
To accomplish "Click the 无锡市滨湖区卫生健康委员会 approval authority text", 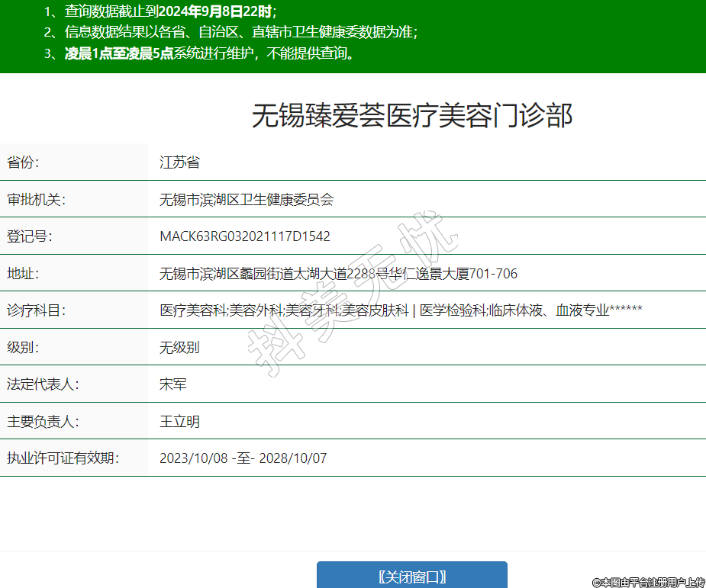I will tap(247, 200).
